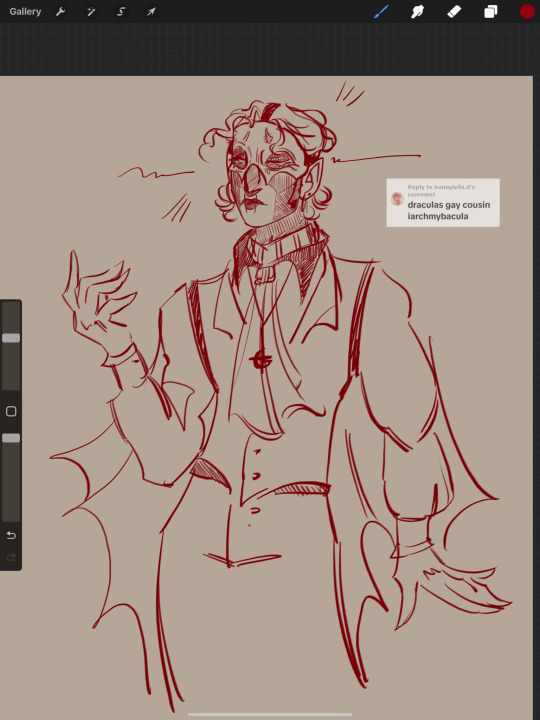This screenshot has height=720, width=540.
Task: Undo the last stroke with the undo arrow
Action: [x=11, y=535]
